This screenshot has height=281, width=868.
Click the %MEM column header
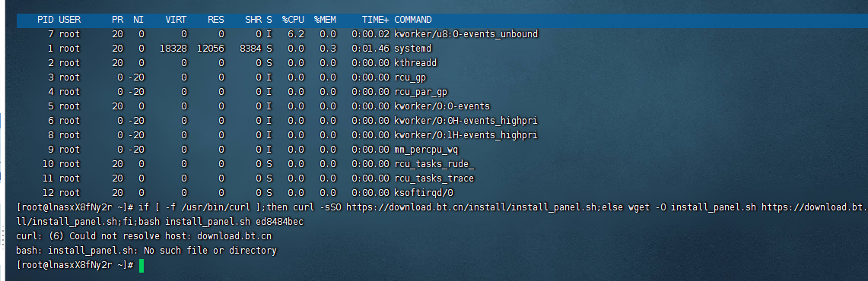325,20
